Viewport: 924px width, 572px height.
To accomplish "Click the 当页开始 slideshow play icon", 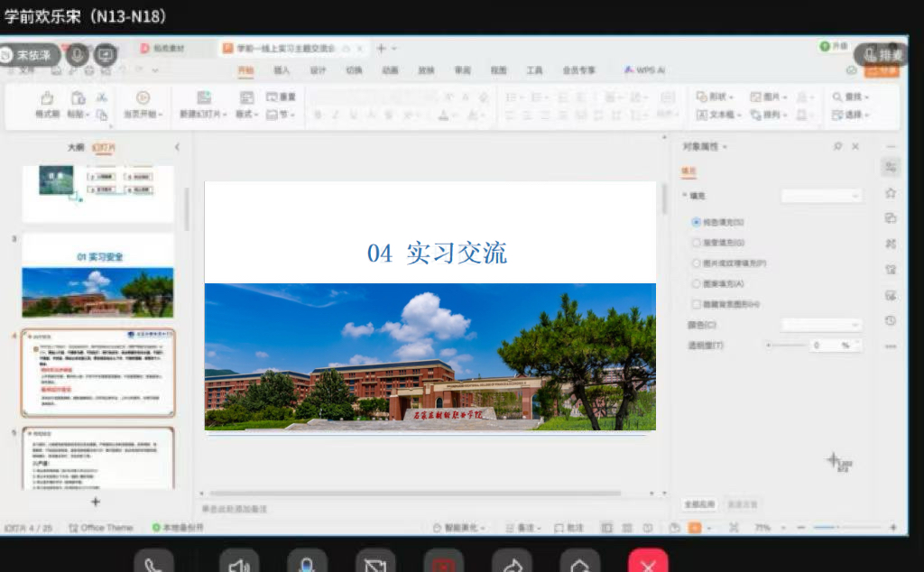I will click(x=143, y=97).
